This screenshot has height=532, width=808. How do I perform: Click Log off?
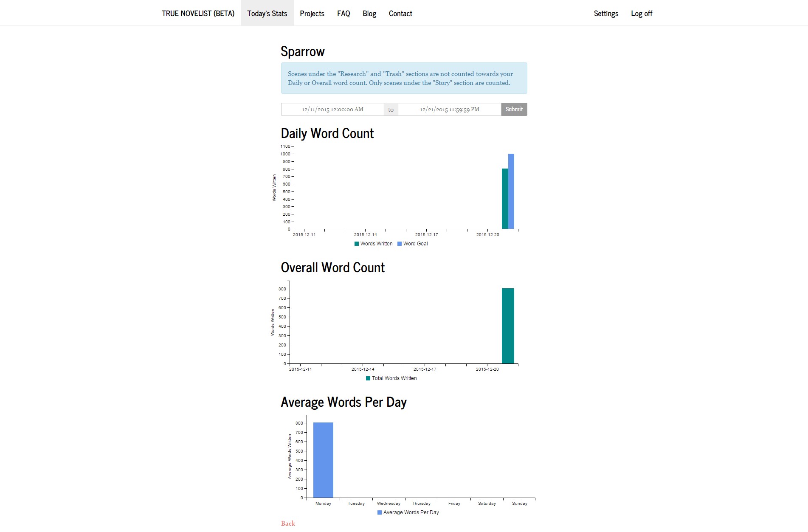pyautogui.click(x=642, y=14)
